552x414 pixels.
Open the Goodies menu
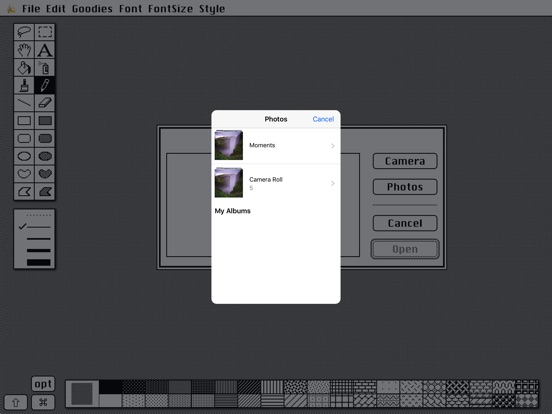click(92, 9)
